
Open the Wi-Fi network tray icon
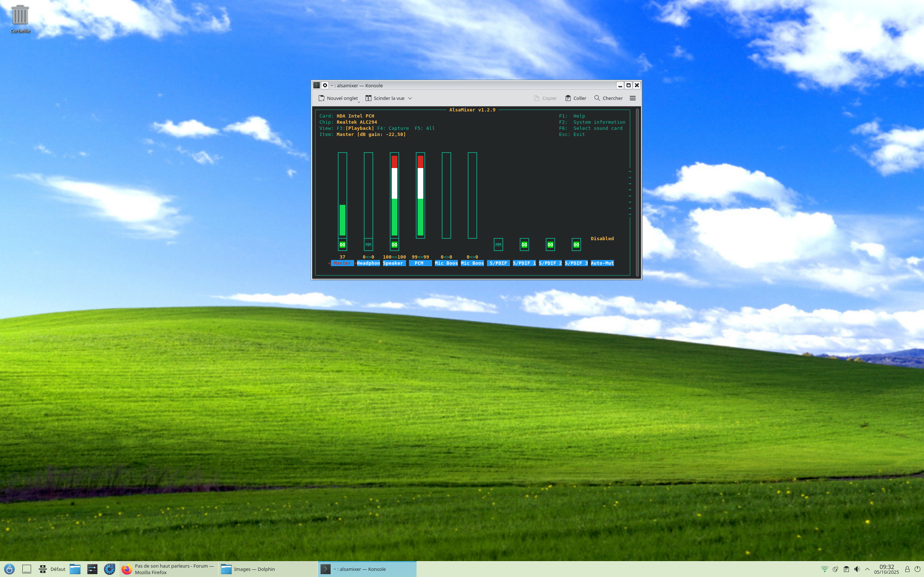[x=824, y=569]
